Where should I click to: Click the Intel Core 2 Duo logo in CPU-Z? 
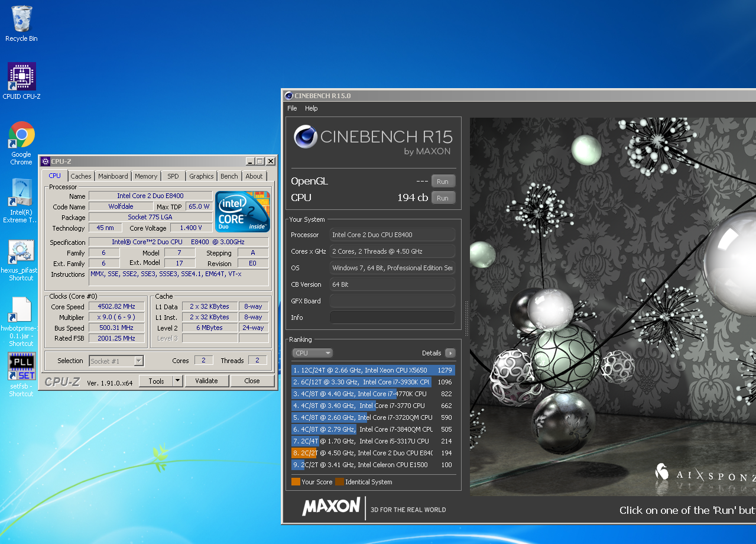(242, 211)
